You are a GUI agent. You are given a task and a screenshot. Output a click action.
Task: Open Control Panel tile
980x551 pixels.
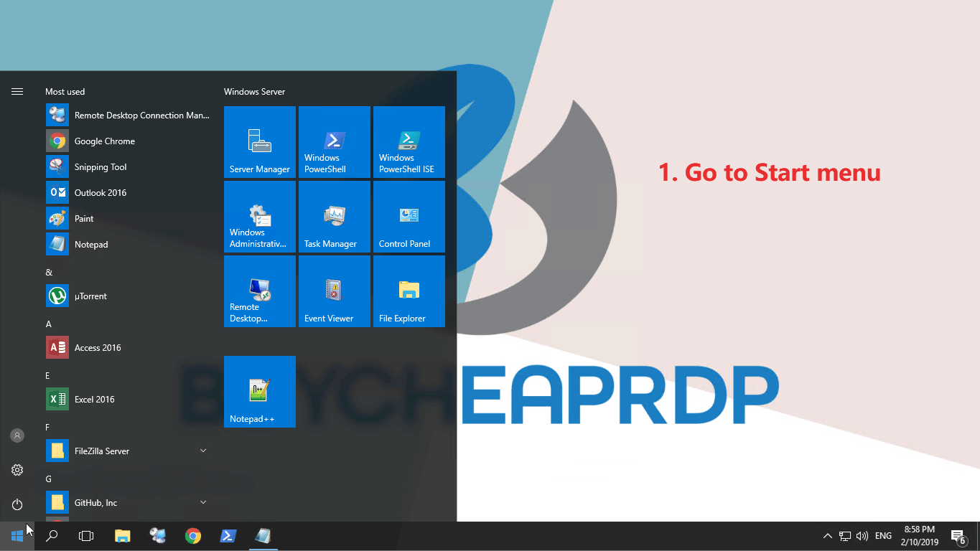click(x=409, y=217)
